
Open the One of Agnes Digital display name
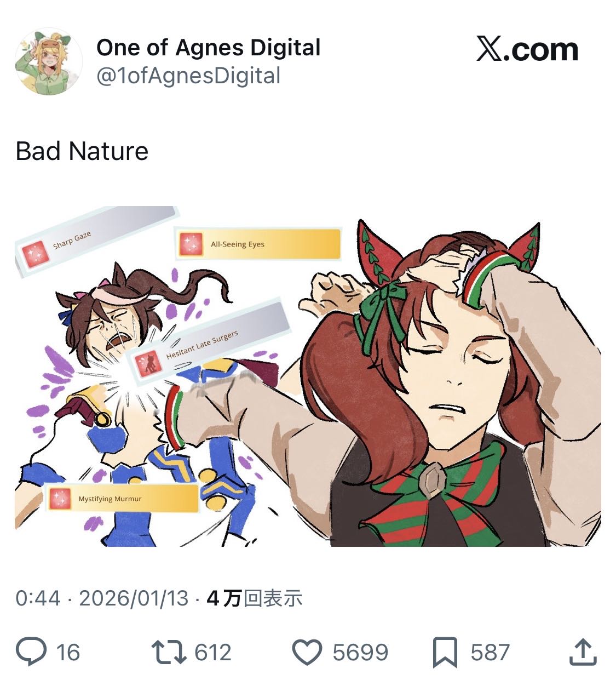(209, 48)
